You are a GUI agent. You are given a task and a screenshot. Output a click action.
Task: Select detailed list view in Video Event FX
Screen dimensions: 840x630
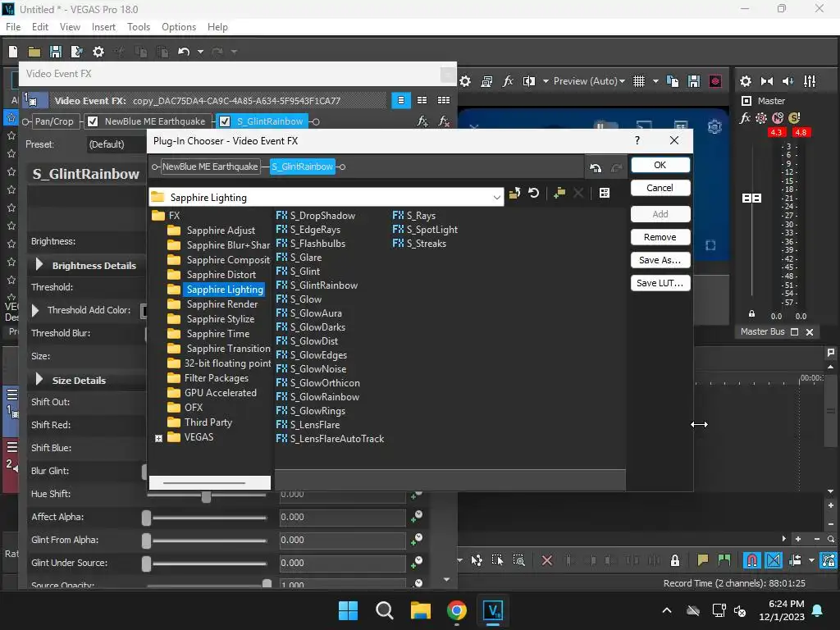[400, 100]
